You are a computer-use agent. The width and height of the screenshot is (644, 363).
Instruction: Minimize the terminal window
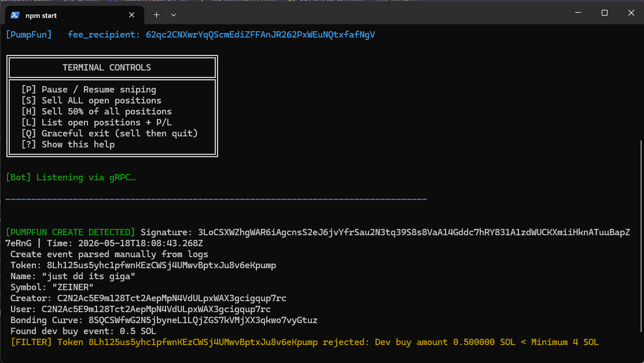(x=578, y=13)
